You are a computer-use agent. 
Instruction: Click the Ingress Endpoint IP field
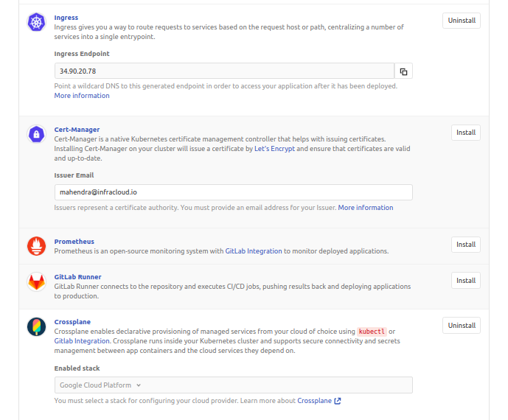click(224, 71)
